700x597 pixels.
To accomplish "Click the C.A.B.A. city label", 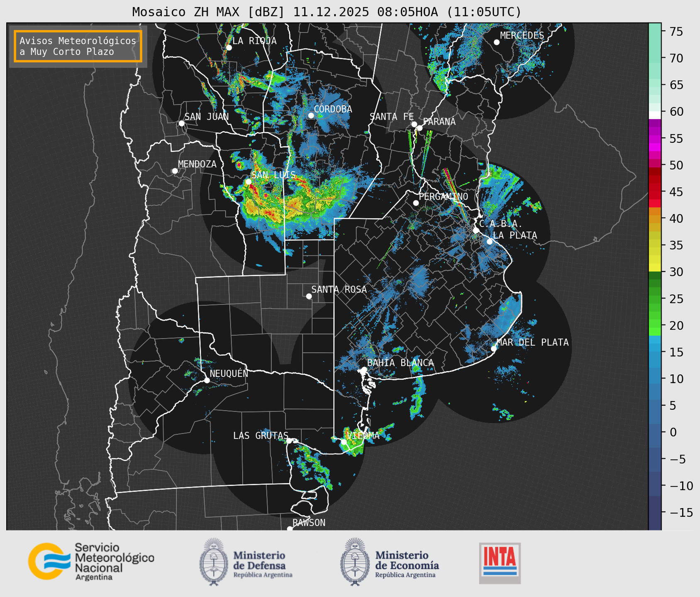I will tap(501, 224).
